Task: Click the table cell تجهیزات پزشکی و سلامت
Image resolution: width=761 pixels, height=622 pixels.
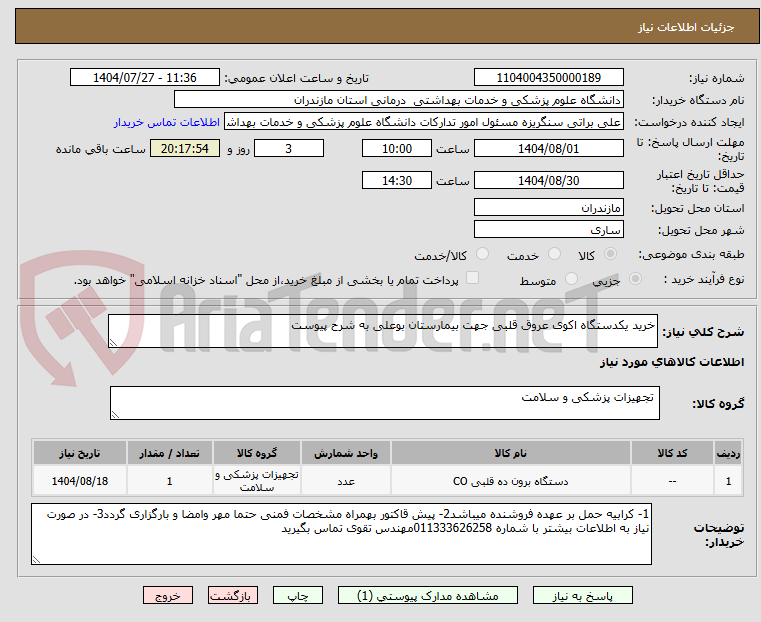Action: tap(257, 481)
